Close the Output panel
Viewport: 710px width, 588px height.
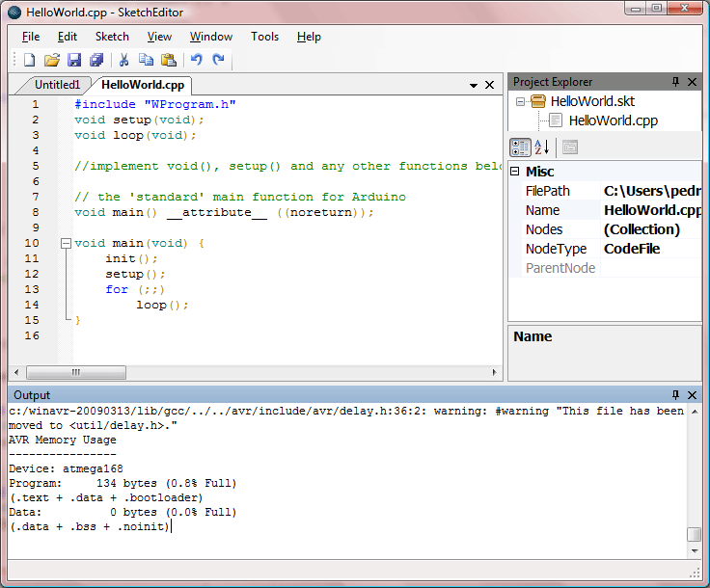point(692,395)
